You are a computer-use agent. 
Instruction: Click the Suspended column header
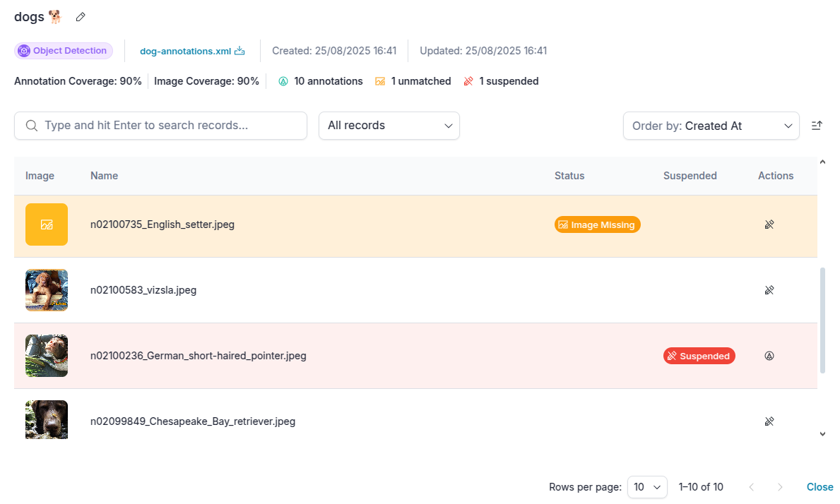pos(690,176)
